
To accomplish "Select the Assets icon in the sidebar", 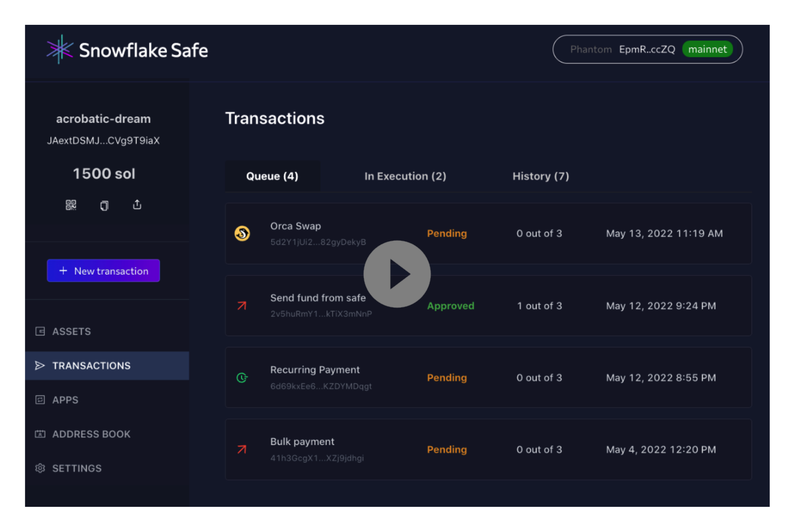I will click(40, 331).
